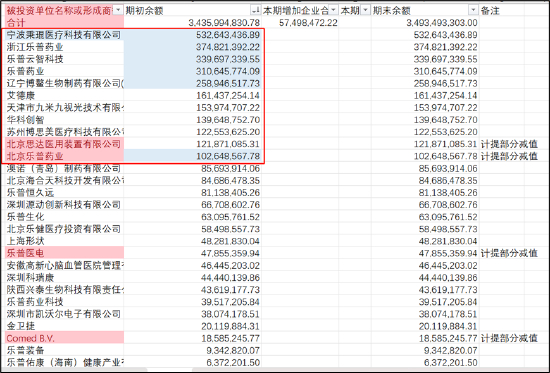The width and height of the screenshot is (550, 373).
Task: Select 期初余额 value 374,821,392.22
Action: pyautogui.click(x=228, y=47)
